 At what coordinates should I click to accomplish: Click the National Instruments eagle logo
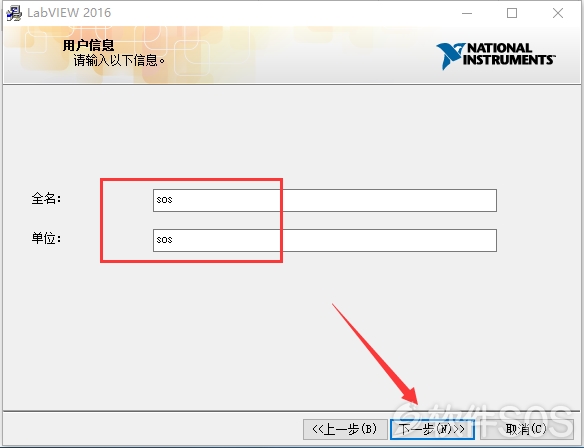pos(450,56)
